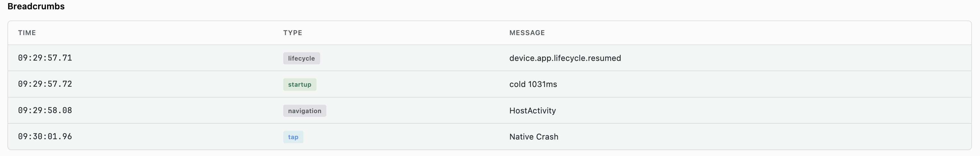Click the green startup badge

[299, 84]
